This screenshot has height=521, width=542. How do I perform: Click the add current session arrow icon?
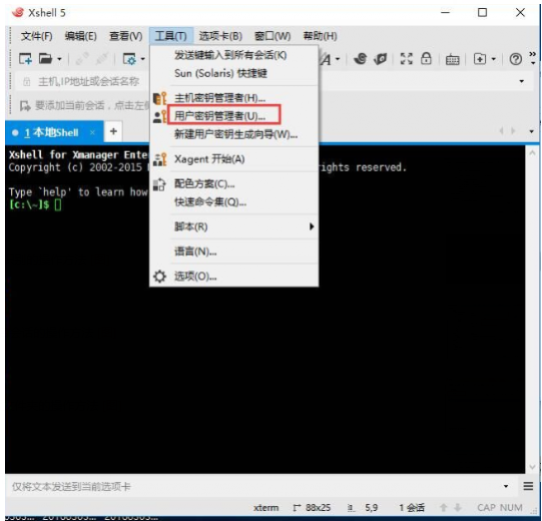(x=25, y=105)
